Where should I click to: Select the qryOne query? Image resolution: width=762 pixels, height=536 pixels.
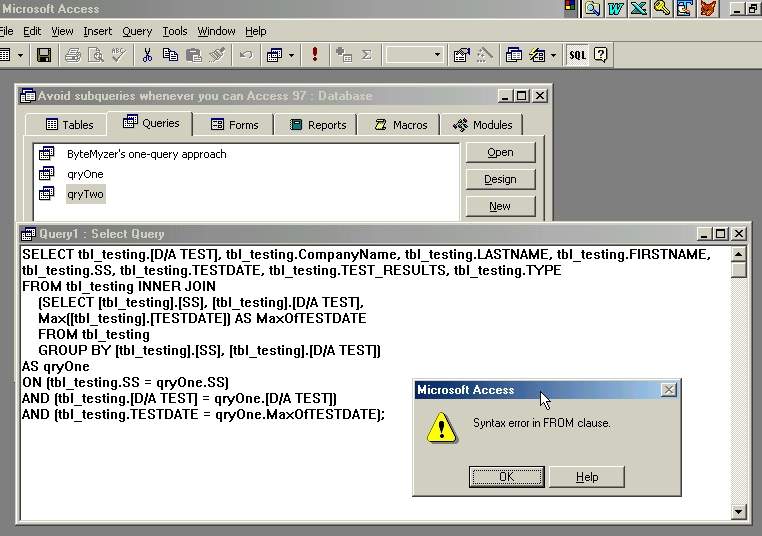85,174
